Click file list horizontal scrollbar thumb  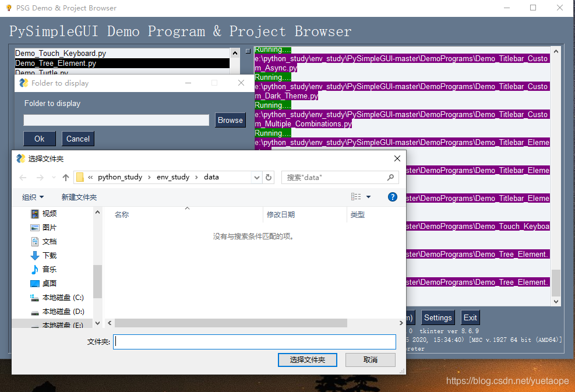231,323
